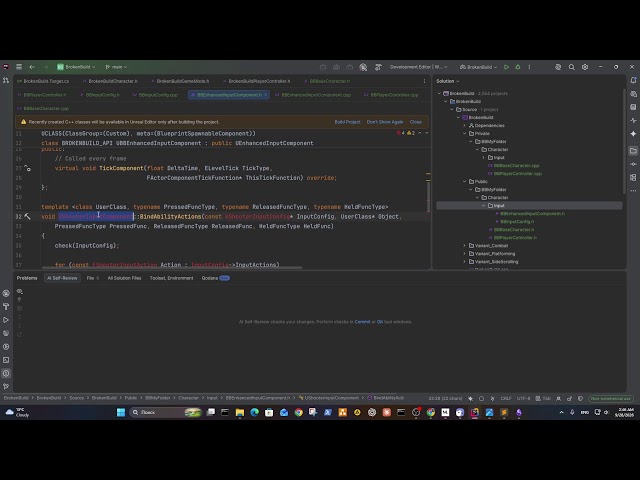The image size is (640, 480).
Task: Close the C++ classes notification banner
Action: point(416,122)
